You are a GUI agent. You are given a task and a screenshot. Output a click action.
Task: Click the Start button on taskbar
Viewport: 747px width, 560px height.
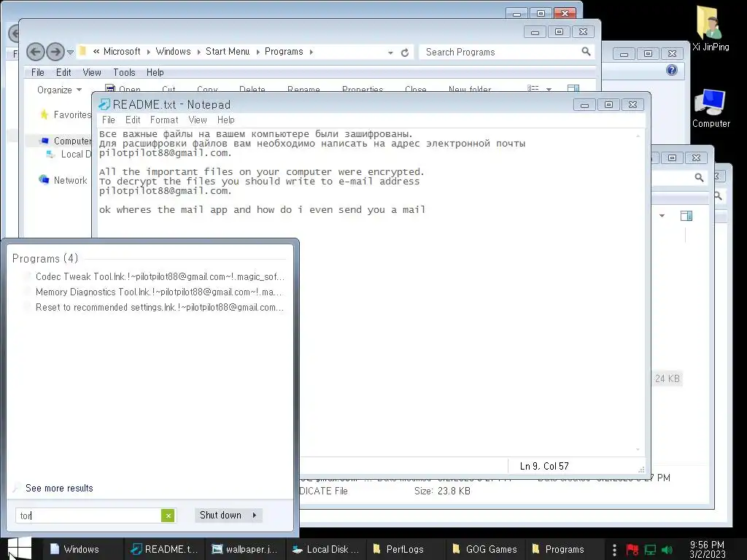tap(19, 548)
